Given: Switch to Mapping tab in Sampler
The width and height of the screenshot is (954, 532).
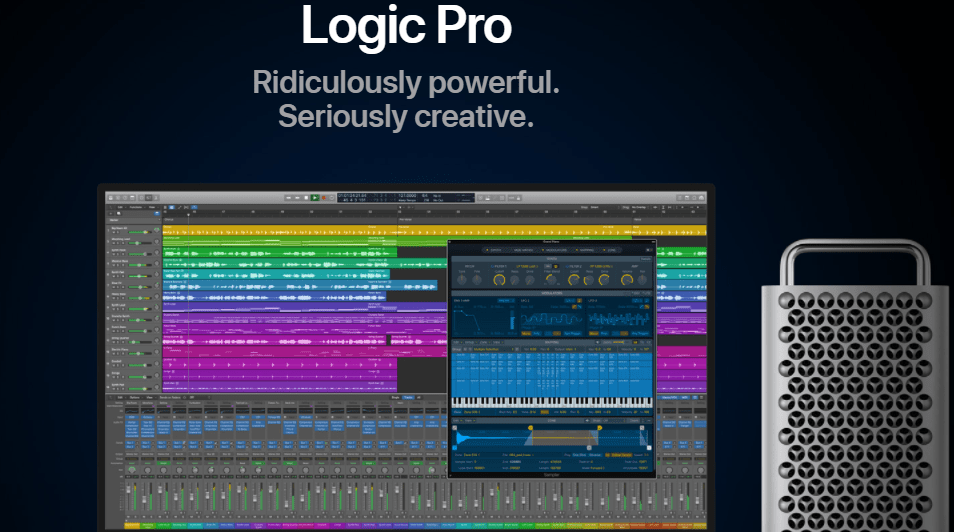Looking at the screenshot, I should [585, 250].
